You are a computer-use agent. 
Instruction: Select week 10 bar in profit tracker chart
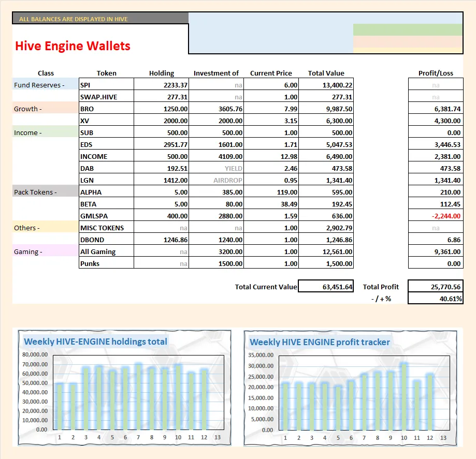[x=404, y=397]
